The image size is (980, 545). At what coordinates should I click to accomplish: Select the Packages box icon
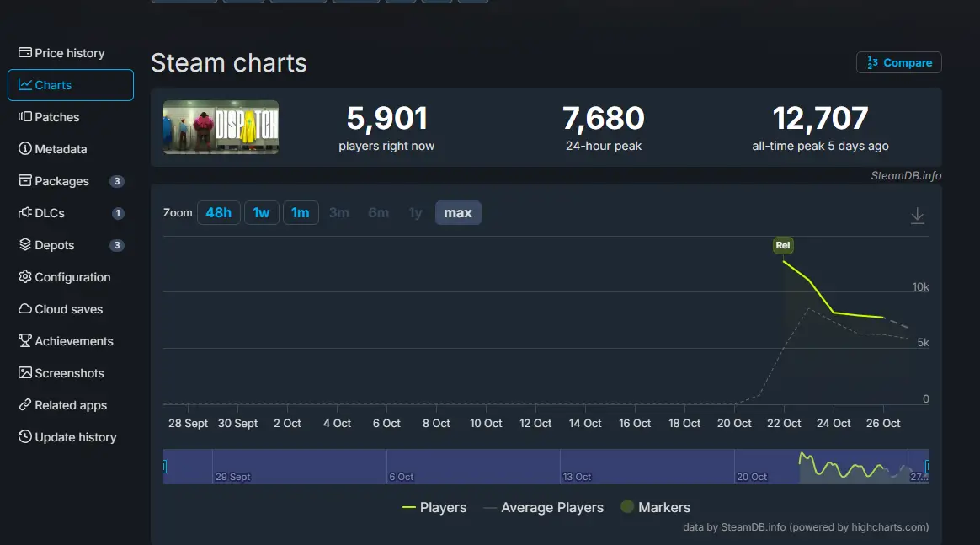pyautogui.click(x=25, y=181)
